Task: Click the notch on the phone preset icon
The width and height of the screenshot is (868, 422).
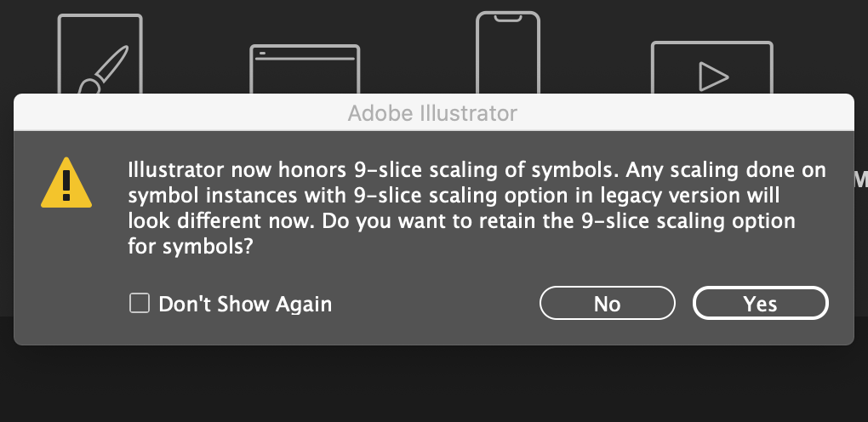Action: point(507,17)
